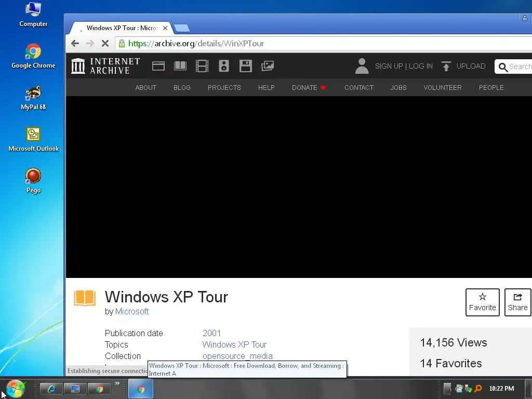This screenshot has width=532, height=399.
Task: Click the 14 Favorites text
Action: (451, 363)
